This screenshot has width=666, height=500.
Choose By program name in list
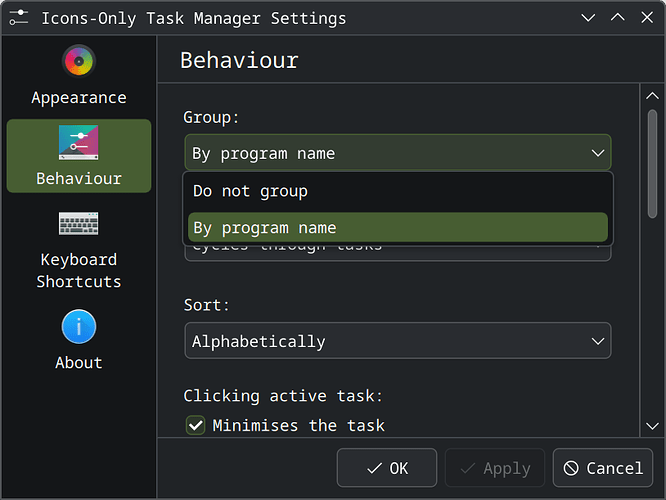397,227
